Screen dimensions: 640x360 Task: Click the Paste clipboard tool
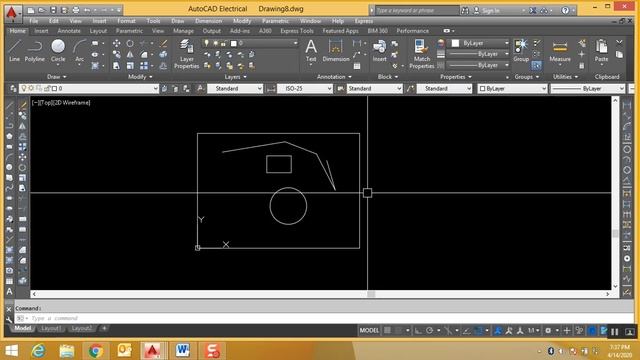coord(601,51)
